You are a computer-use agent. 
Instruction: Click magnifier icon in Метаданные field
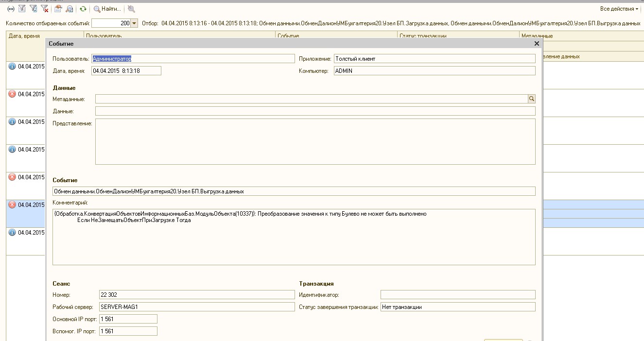pyautogui.click(x=531, y=99)
